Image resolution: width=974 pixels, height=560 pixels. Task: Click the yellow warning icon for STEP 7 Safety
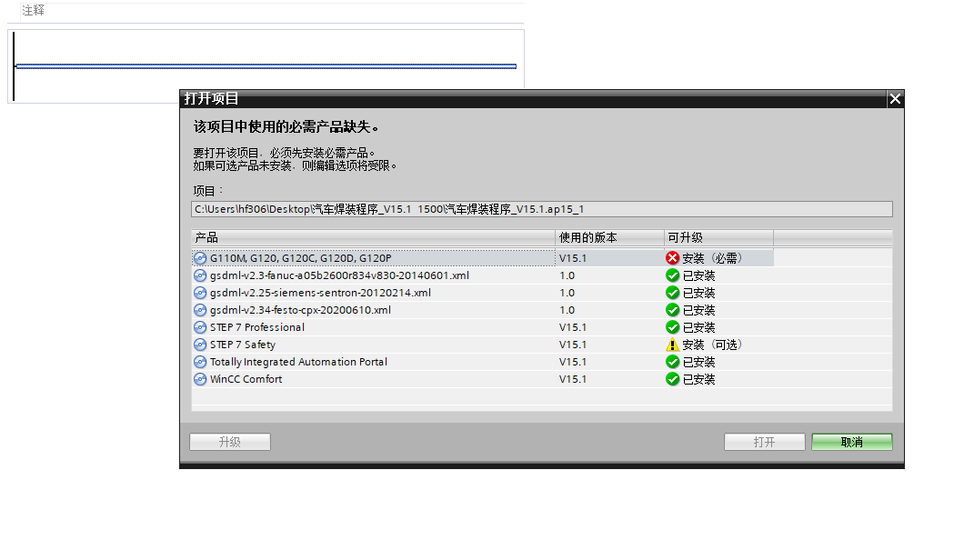coord(673,345)
